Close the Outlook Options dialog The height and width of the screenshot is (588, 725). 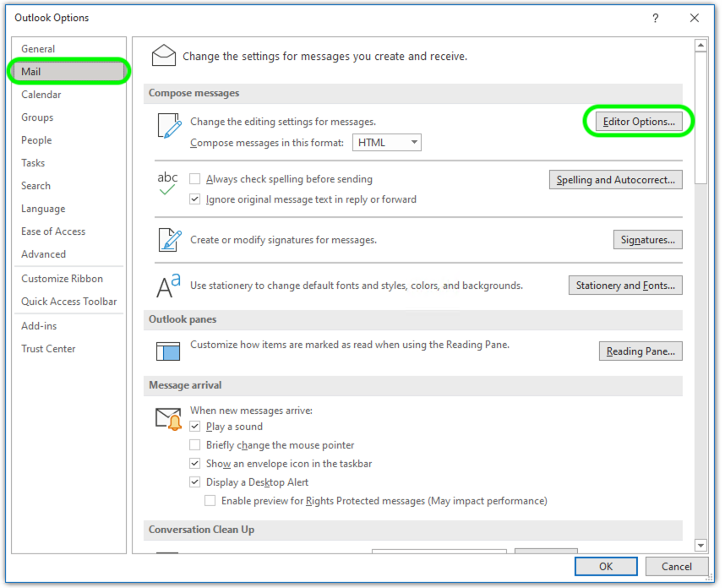coord(694,18)
